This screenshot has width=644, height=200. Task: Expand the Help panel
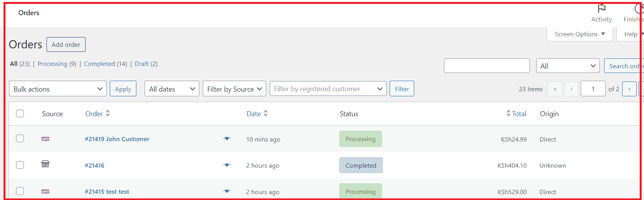(x=630, y=34)
